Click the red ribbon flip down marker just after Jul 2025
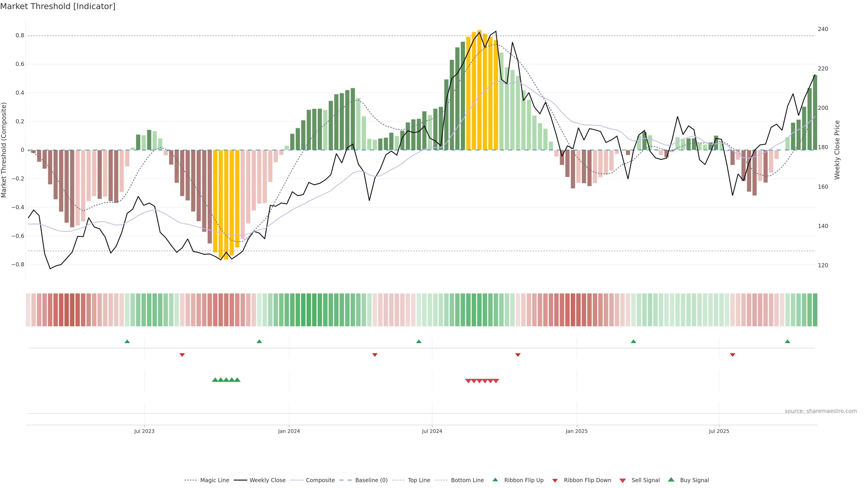The height and width of the screenshot is (488, 868). tap(733, 355)
